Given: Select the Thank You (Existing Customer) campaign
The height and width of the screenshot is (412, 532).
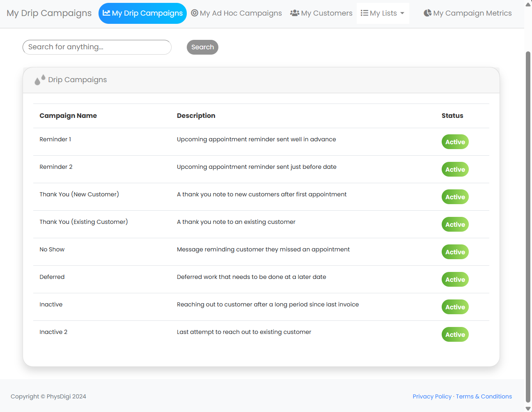Looking at the screenshot, I should point(84,222).
